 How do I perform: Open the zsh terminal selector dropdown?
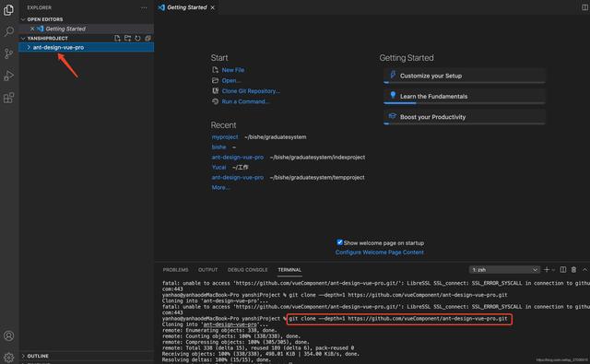(x=504, y=270)
